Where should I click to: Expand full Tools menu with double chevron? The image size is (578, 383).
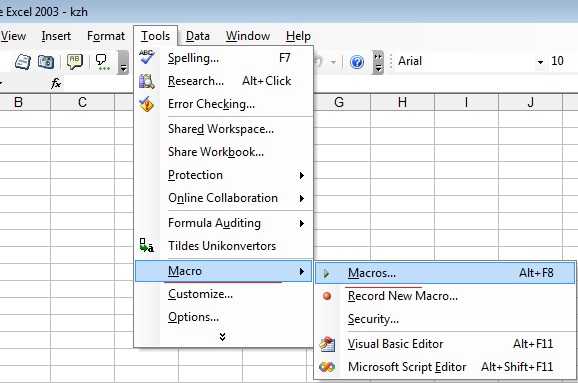click(x=222, y=337)
